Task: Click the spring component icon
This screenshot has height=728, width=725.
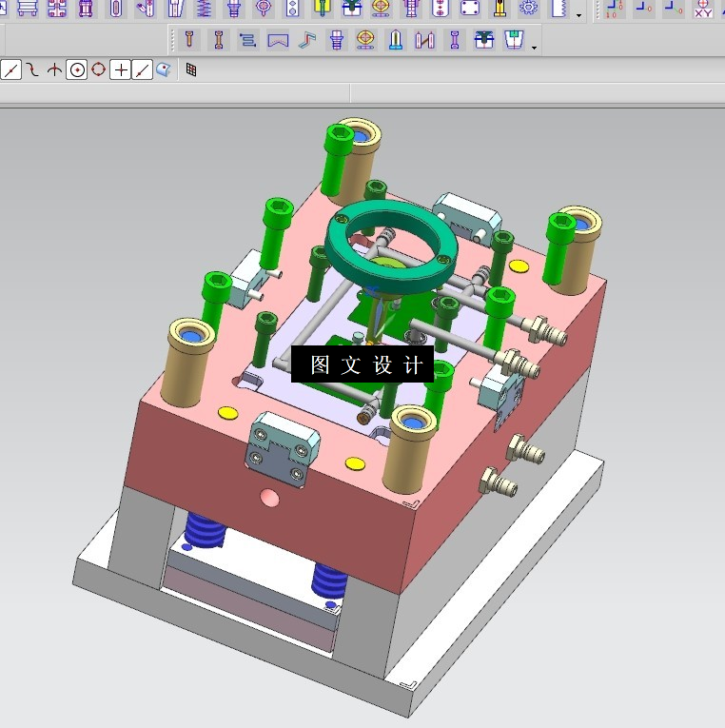Action: pos(205,9)
